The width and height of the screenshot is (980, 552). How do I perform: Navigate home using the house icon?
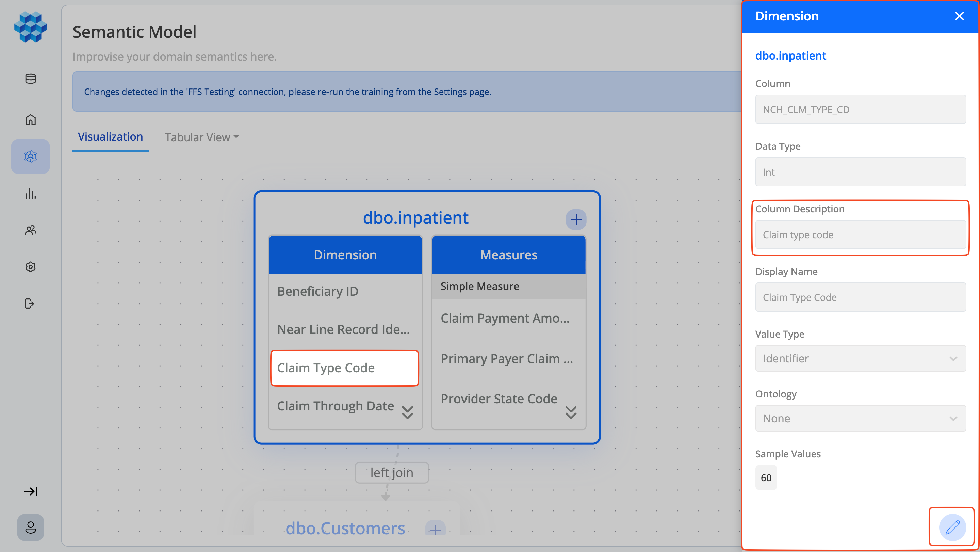coord(30,119)
